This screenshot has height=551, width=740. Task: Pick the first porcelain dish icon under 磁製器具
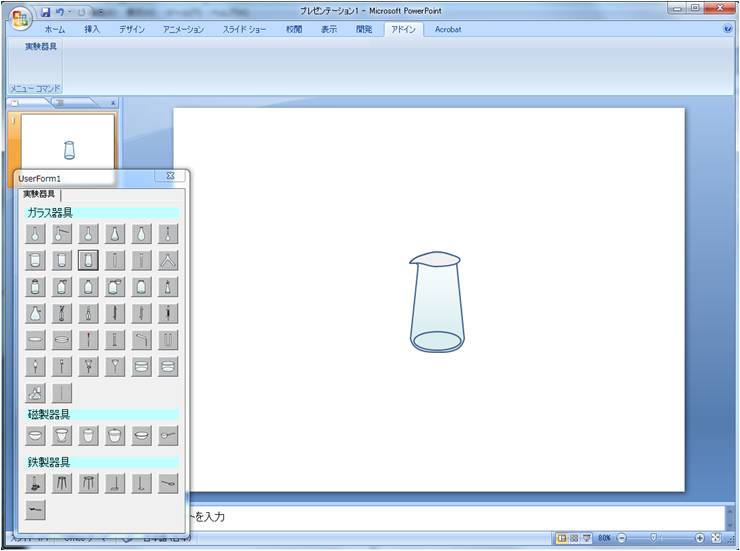(x=36, y=436)
